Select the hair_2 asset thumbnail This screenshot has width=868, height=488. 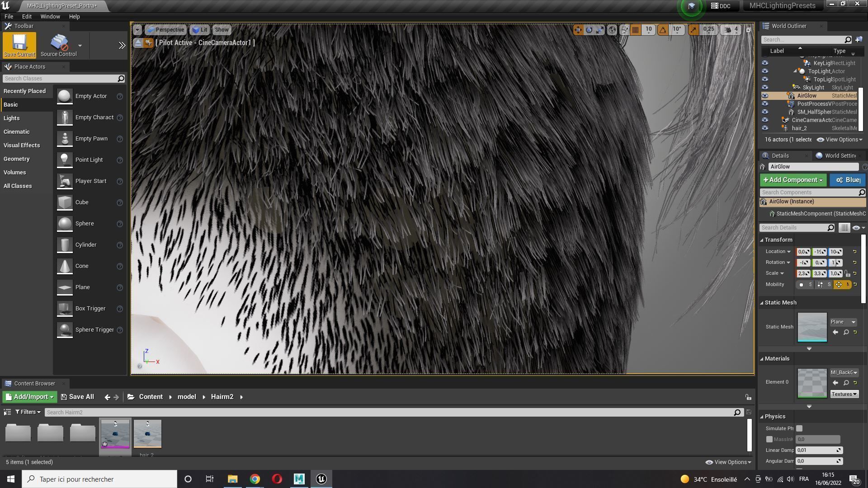point(147,434)
